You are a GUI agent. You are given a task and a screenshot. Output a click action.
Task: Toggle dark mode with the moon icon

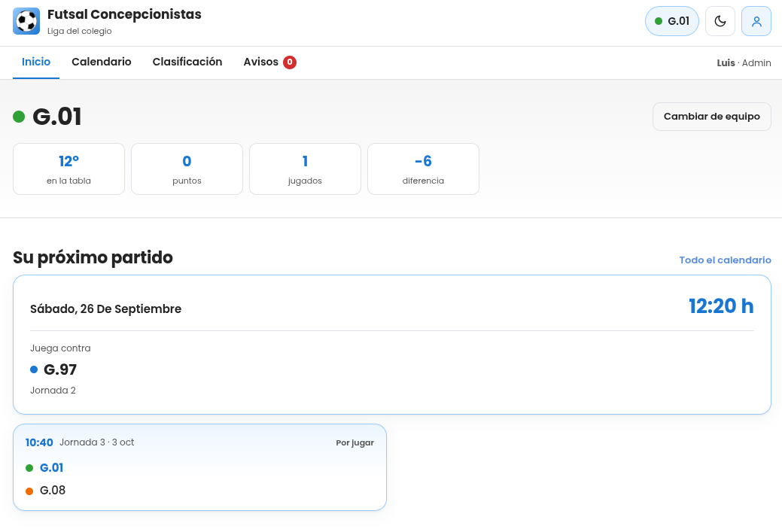pyautogui.click(x=720, y=21)
